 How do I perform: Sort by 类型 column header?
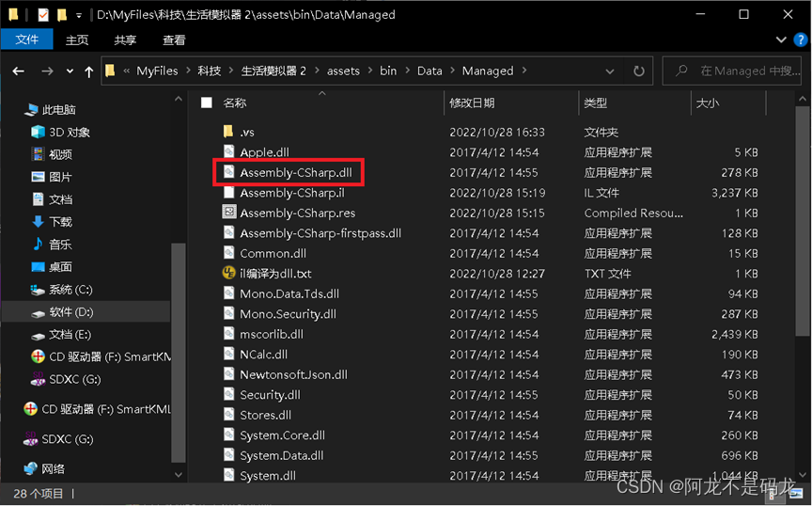point(595,103)
